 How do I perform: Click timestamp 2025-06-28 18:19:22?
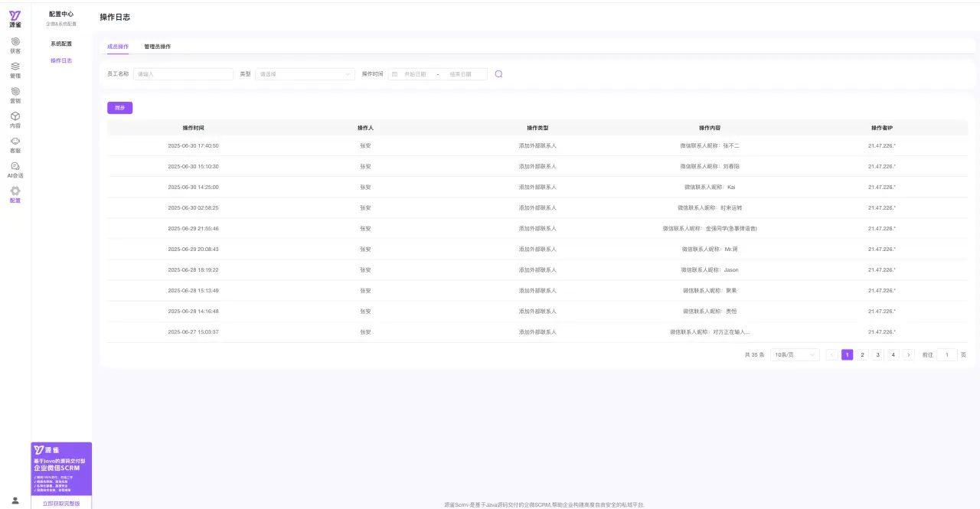(x=194, y=269)
